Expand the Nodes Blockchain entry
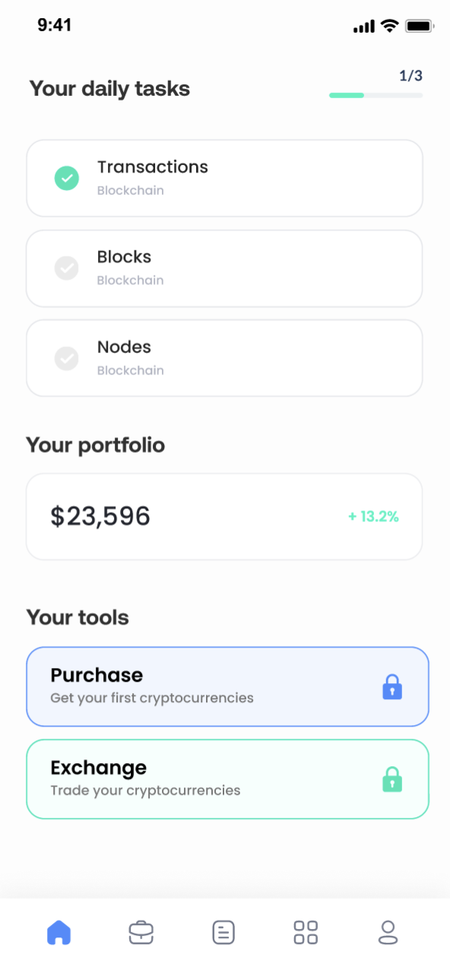 (x=224, y=358)
